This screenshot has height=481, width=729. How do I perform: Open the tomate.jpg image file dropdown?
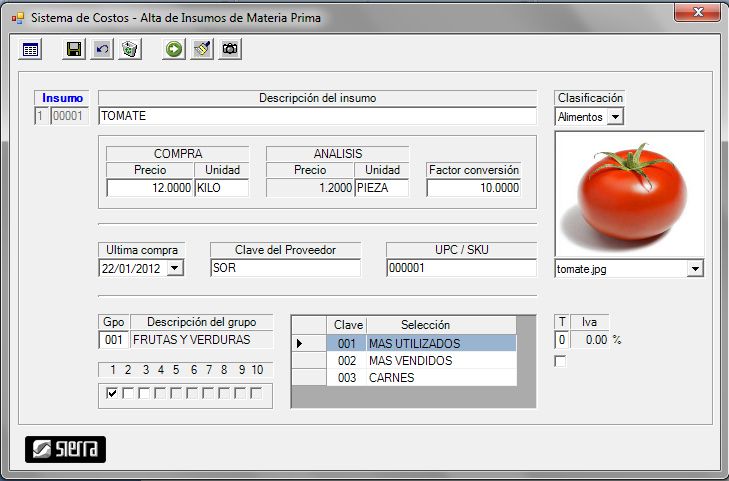[695, 268]
